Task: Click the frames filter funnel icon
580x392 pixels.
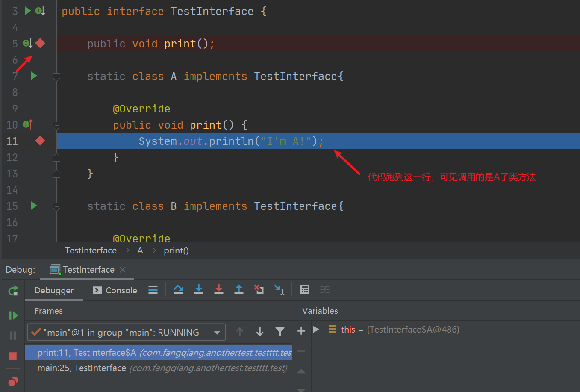Action: (280, 332)
